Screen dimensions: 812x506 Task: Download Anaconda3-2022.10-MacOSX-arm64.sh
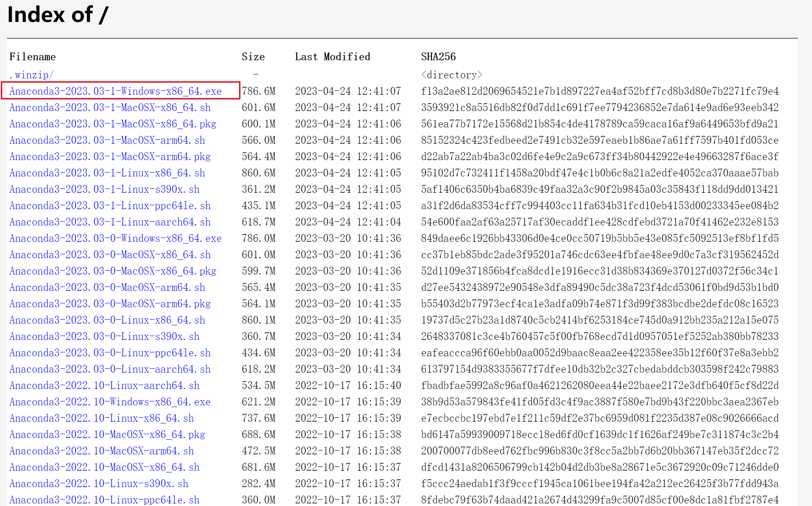point(101,451)
